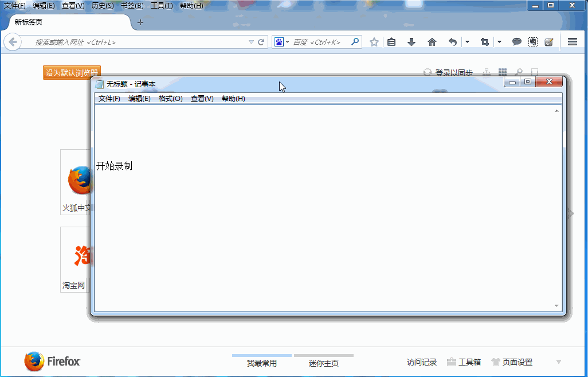Screen dimensions: 588x377
Task: Click the Baidu paw search engine icon
Action: pos(279,42)
